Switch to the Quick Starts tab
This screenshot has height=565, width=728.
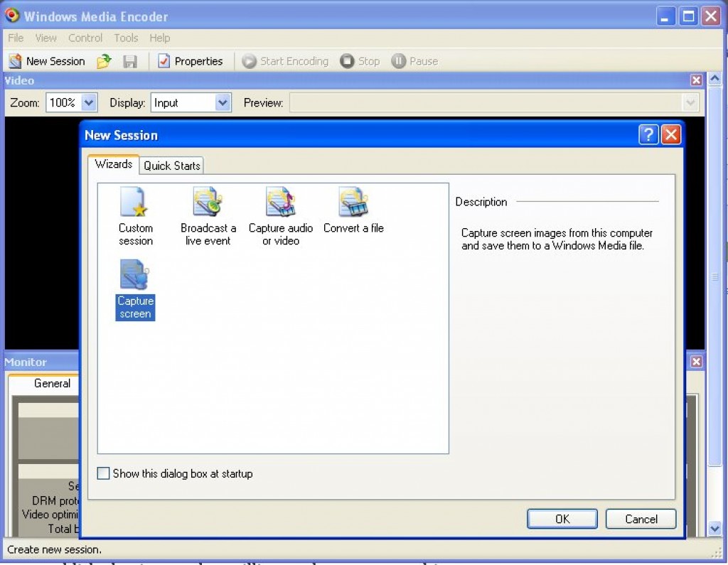171,165
